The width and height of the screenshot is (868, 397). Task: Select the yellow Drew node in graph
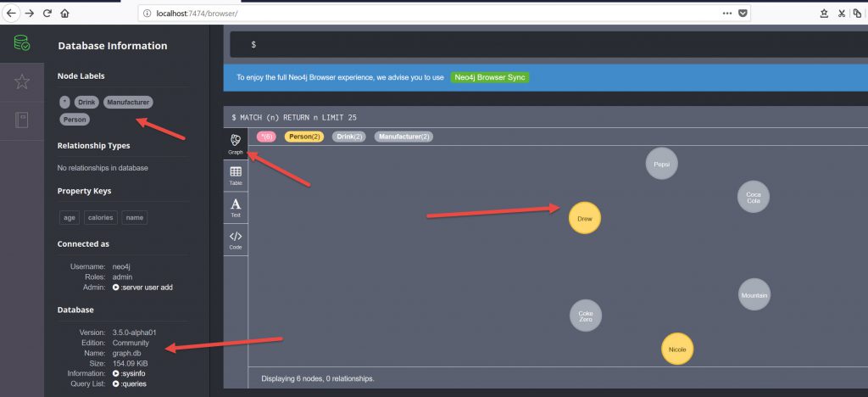tap(584, 218)
